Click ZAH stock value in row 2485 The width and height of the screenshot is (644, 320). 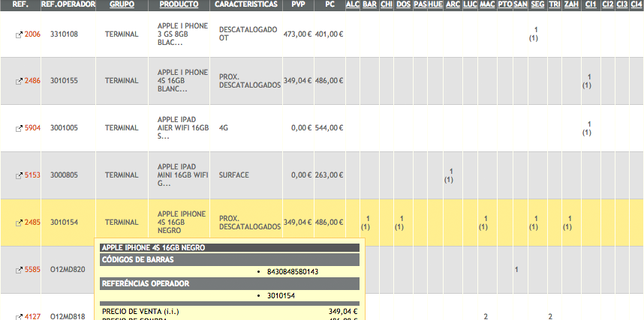567,223
